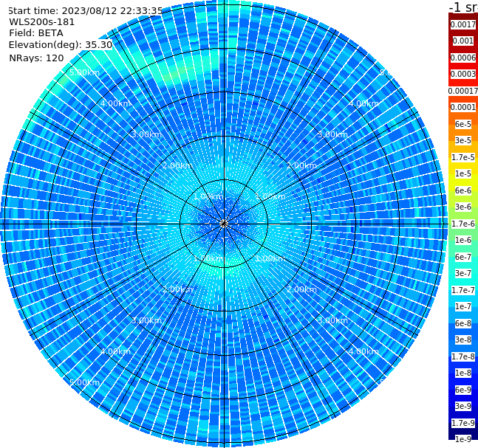
Task: Click the 1.00km range label in upper-left quadrant
Action: point(208,196)
